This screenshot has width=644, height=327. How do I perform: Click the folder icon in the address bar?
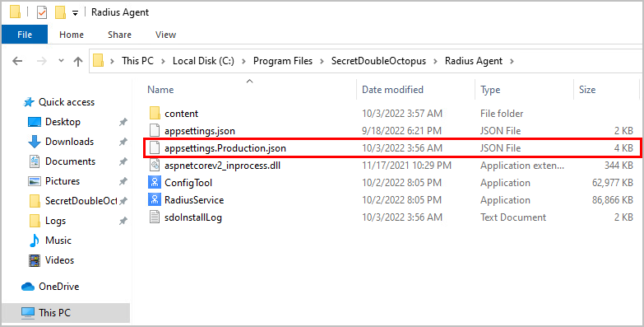click(x=99, y=61)
